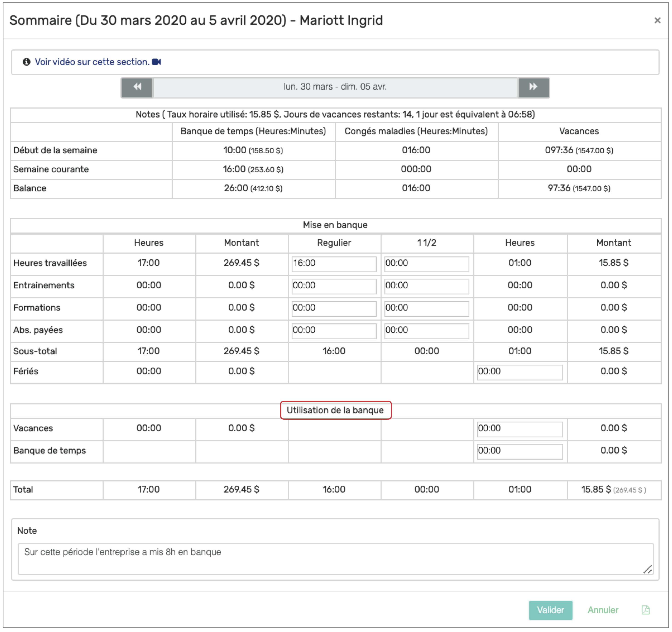
Task: Go to previous week with double-left arrow
Action: pyautogui.click(x=137, y=87)
